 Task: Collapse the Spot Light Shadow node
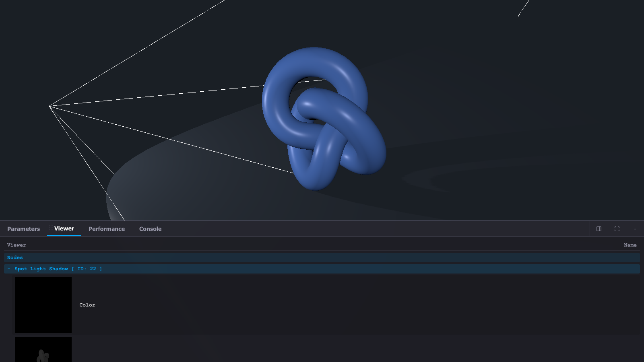[9, 269]
